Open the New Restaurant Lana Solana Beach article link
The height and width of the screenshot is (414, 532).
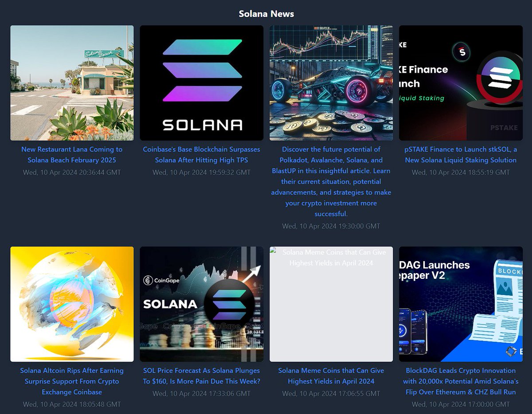pyautogui.click(x=72, y=155)
